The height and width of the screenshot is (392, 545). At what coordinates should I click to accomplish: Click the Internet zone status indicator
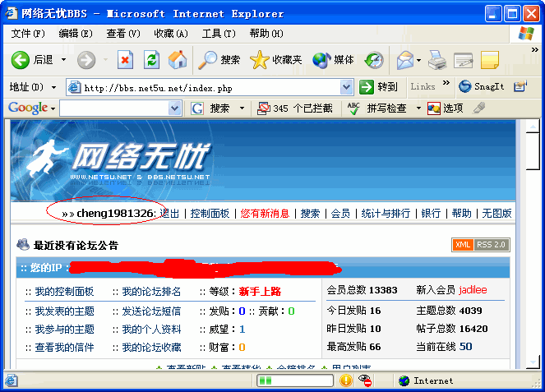(426, 380)
